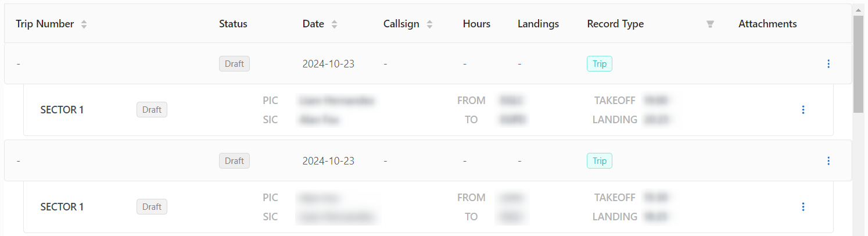Click the Status column header
Image resolution: width=868 pixels, height=236 pixels.
tap(233, 24)
